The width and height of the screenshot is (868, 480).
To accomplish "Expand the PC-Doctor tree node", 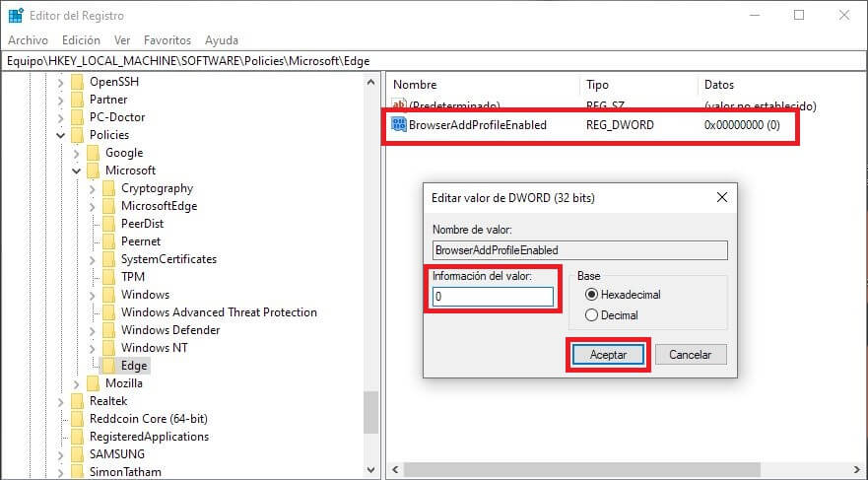I will [x=60, y=117].
